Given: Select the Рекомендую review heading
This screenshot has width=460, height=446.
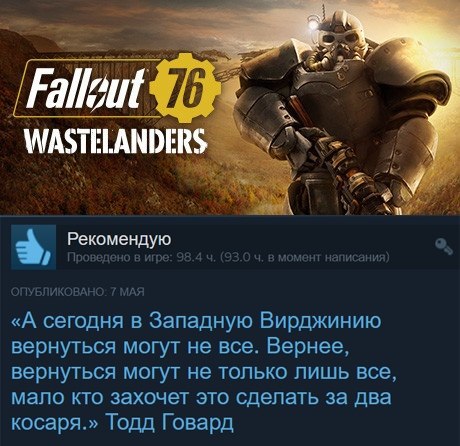Looking at the screenshot, I should coord(119,239).
